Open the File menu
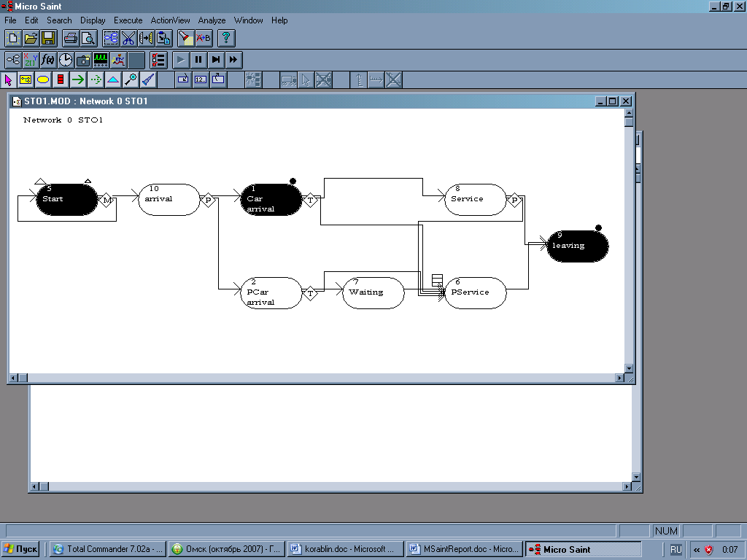This screenshot has width=747, height=560. point(10,20)
